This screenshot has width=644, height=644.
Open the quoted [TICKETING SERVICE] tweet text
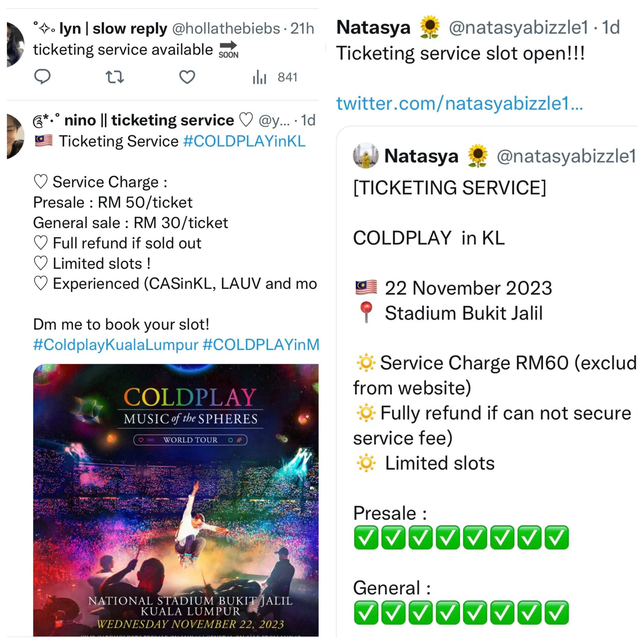coord(450,188)
